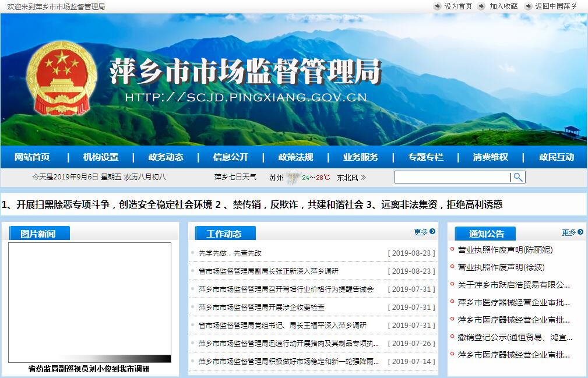This screenshot has height=378, width=588.
Task: Select the 图片新闻 tab header
Action: click(x=40, y=234)
